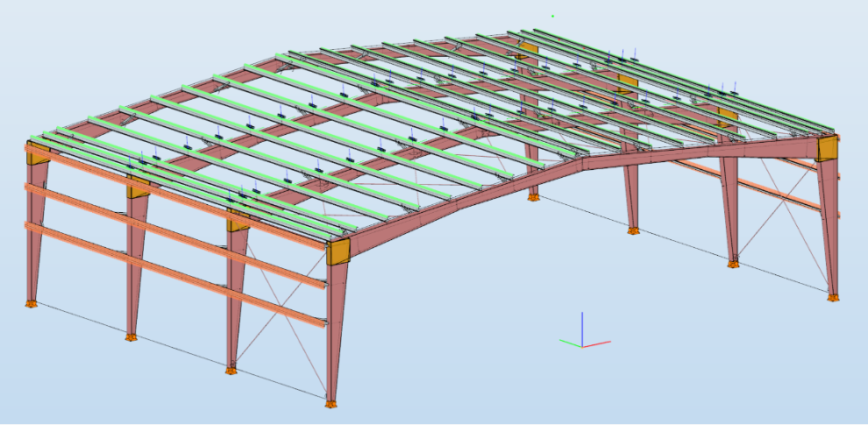The height and width of the screenshot is (425, 868).
Task: Select the ground line between left wall column bases
Action: point(180,355)
